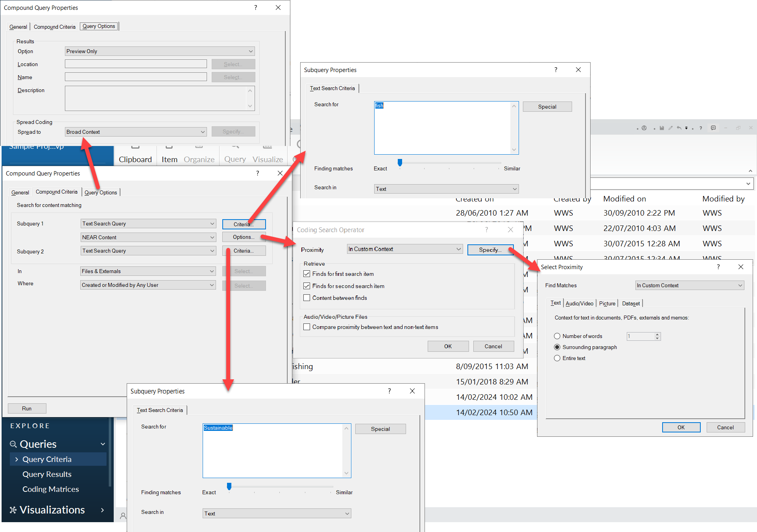757x532 pixels.
Task: Enable Content between finds checkbox
Action: click(x=307, y=298)
